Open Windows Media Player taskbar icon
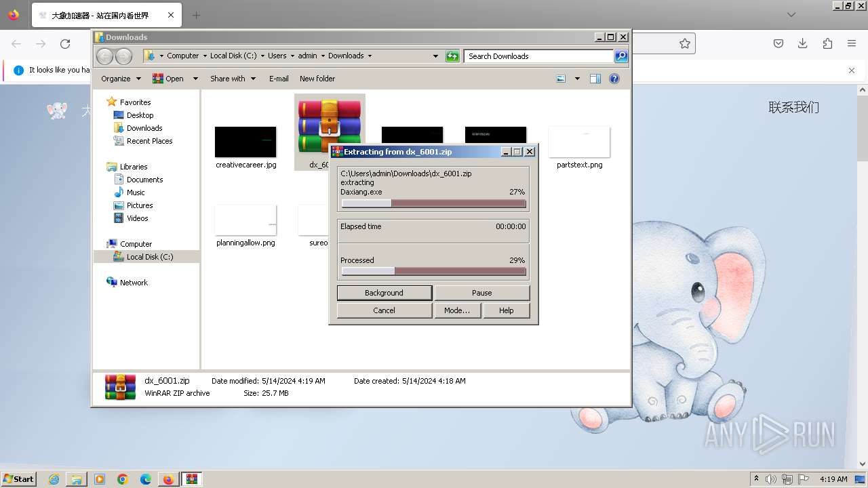Viewport: 868px width, 488px height. coord(100,479)
